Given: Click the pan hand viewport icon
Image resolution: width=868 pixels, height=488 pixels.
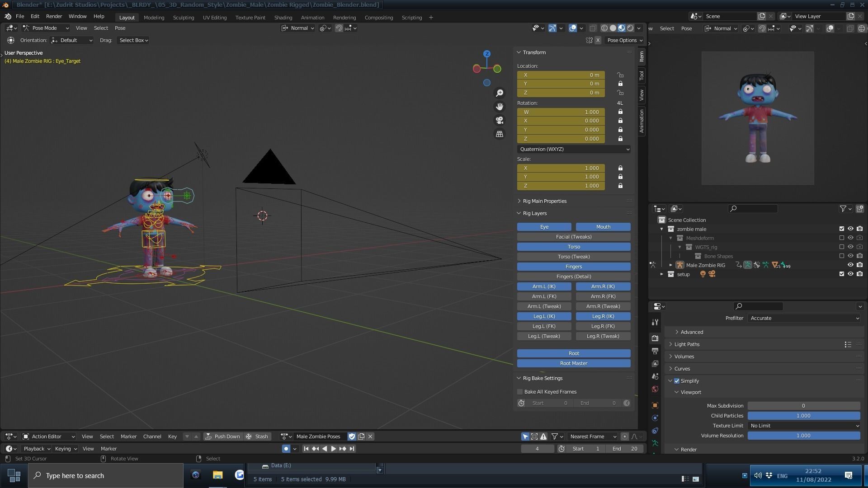Looking at the screenshot, I should click(x=500, y=107).
